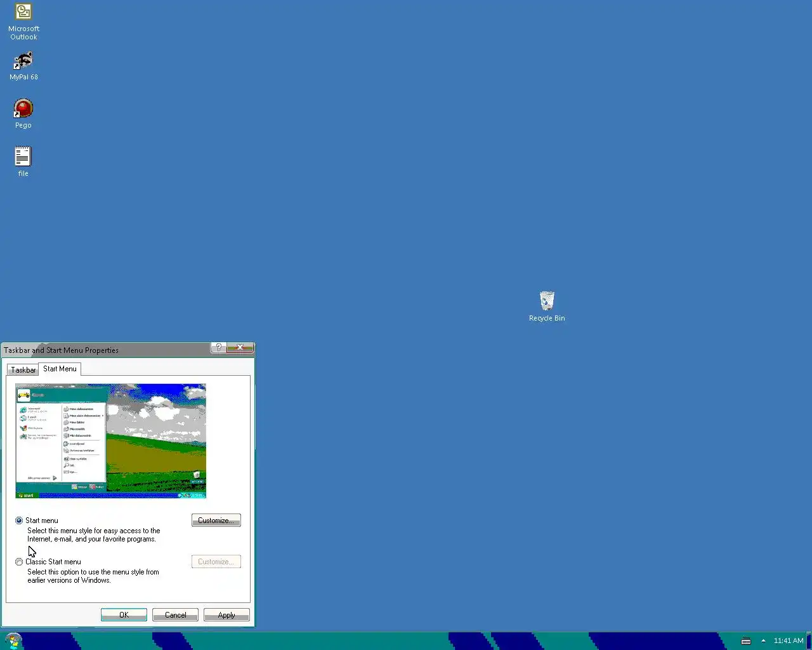Screen dimensions: 812x650
Task: Show hidden system tray icons arrow
Action: tap(763, 640)
